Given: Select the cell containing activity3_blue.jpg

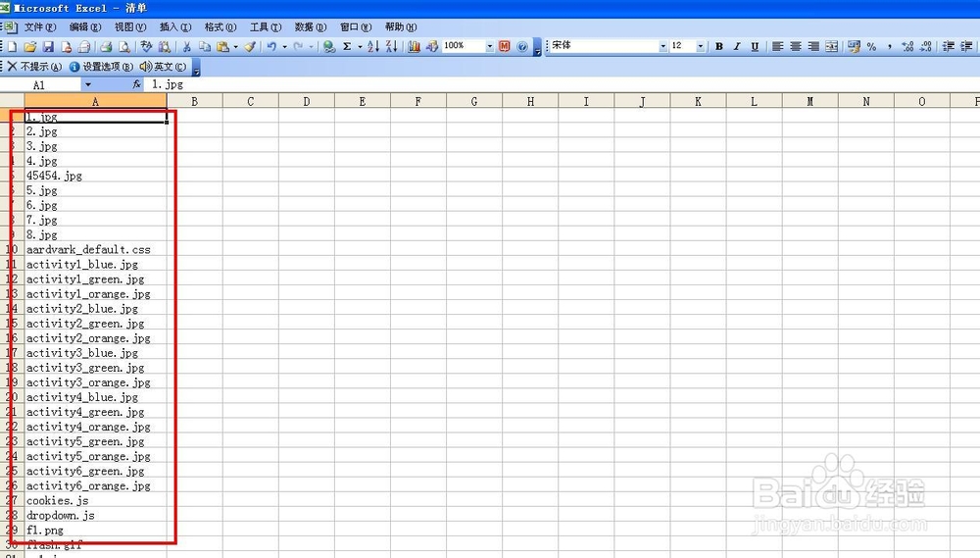Looking at the screenshot, I should pos(95,353).
